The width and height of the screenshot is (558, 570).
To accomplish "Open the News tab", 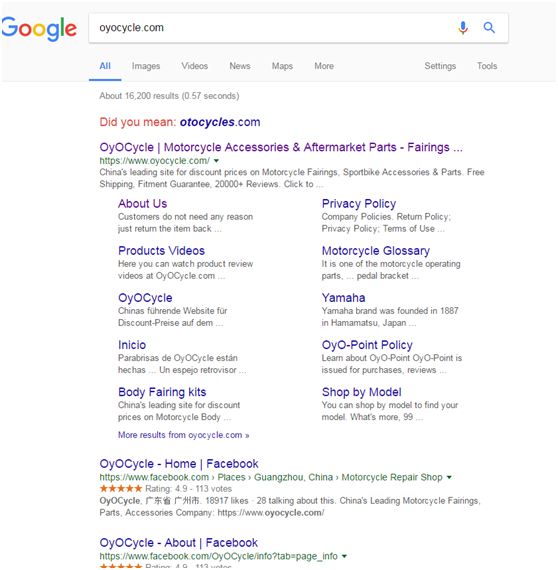I will click(x=240, y=66).
